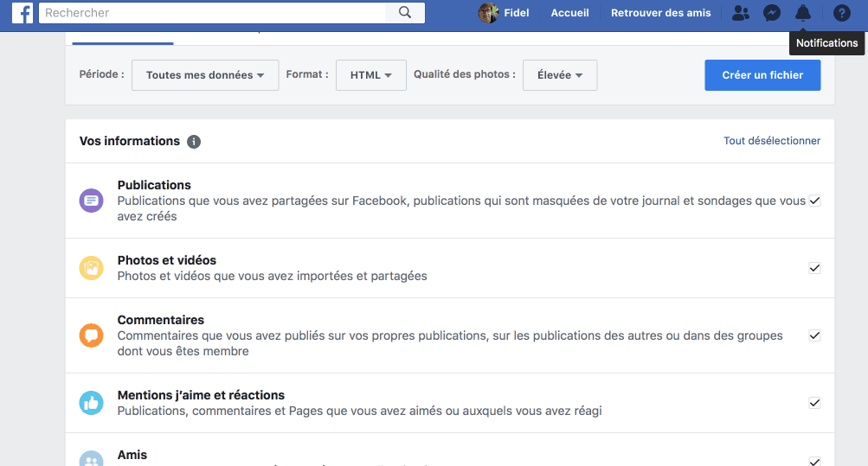This screenshot has width=868, height=466.
Task: Click the yellow Photos et vidéos icon
Action: [x=92, y=268]
